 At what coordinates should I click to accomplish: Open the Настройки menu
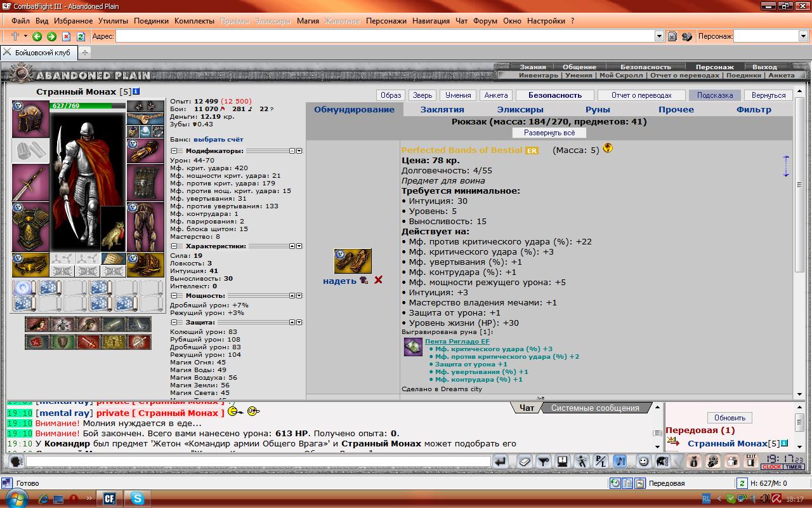click(546, 20)
